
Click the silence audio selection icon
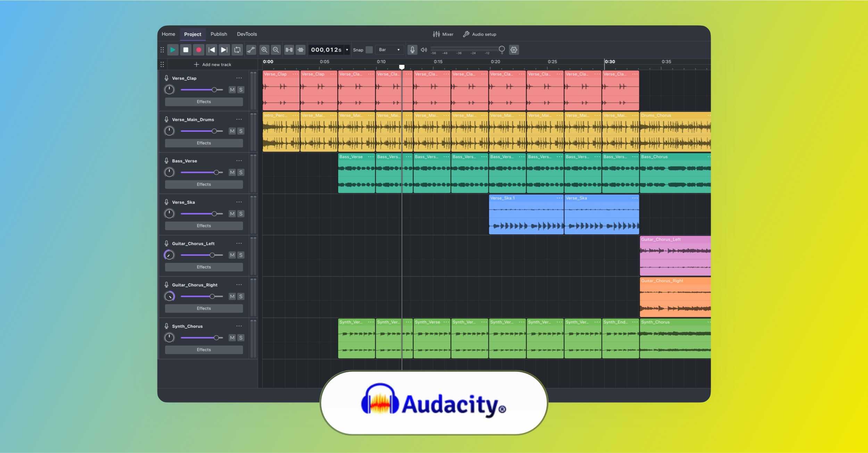coord(301,50)
